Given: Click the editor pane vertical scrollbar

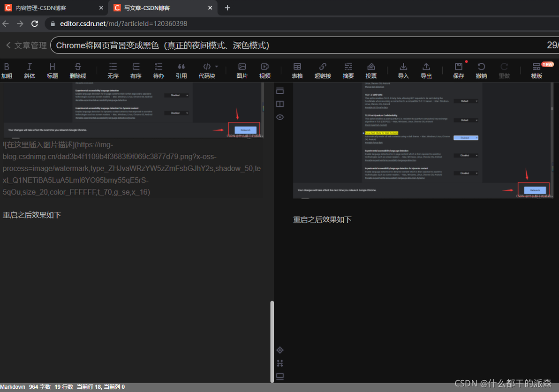Looking at the screenshot, I should [x=272, y=341].
